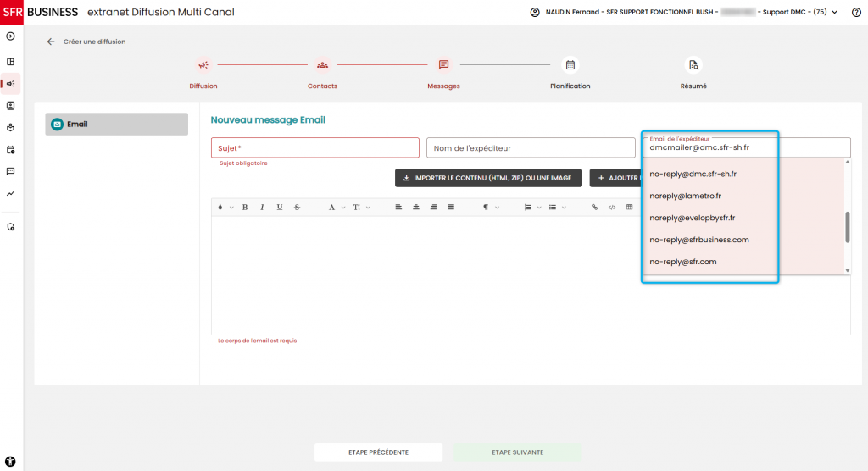Choose no-reply@sfrbusiness.com sender

(743, 240)
